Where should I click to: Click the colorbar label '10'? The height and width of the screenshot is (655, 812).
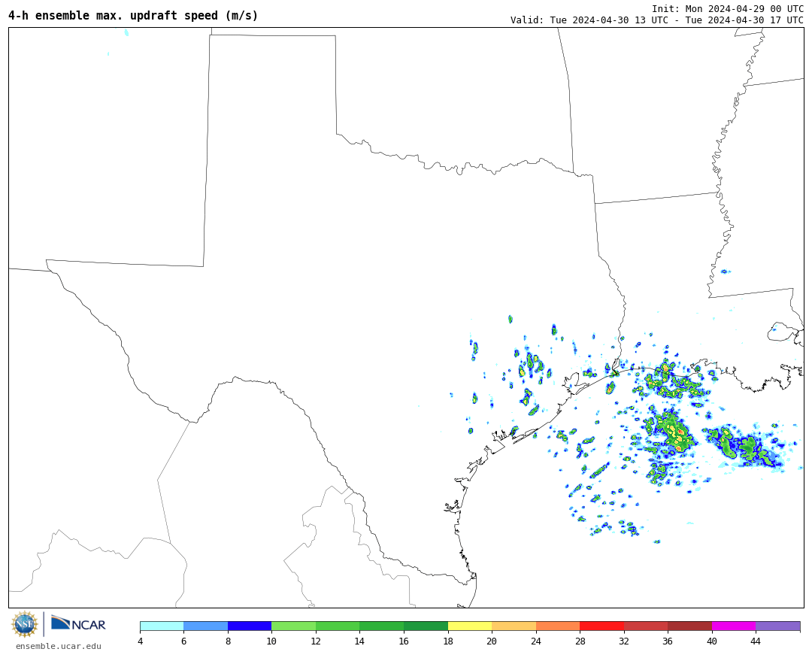tap(271, 641)
